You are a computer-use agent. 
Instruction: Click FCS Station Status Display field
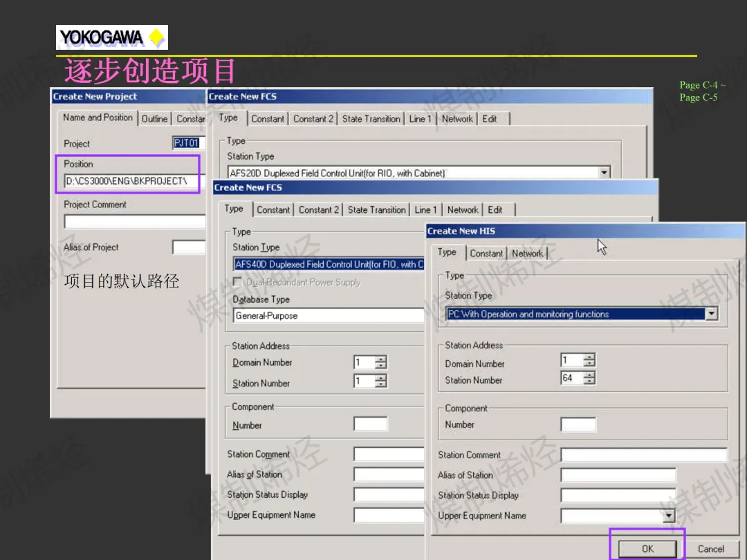click(389, 494)
